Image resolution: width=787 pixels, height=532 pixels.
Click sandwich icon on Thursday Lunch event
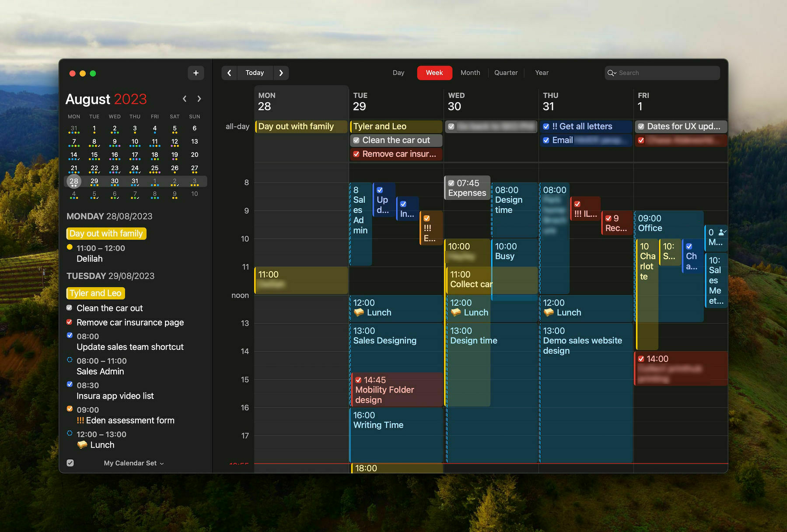tap(549, 313)
